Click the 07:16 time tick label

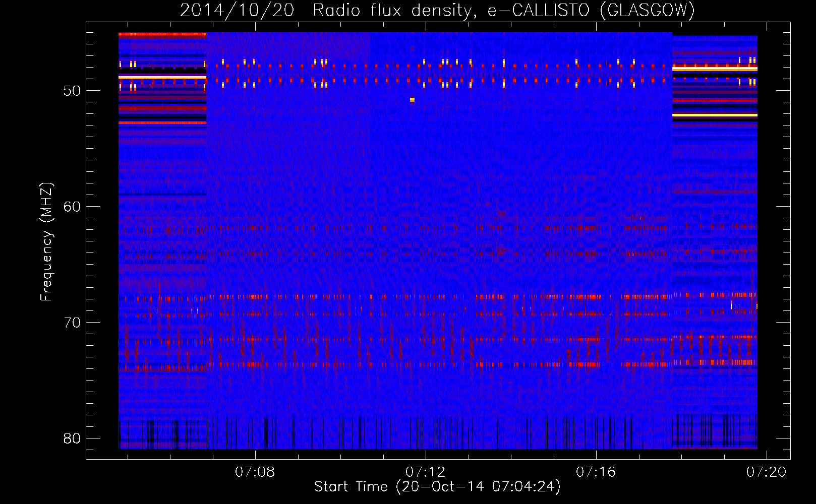point(596,472)
